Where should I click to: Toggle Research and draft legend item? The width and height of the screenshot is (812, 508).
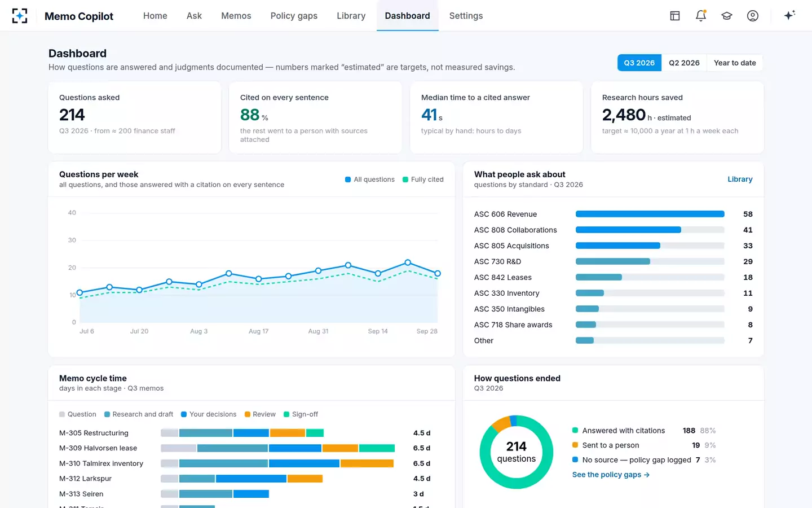(x=139, y=414)
